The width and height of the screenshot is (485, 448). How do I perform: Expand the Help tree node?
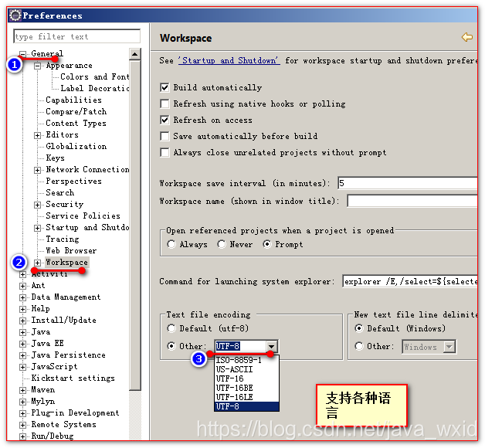pos(22,309)
